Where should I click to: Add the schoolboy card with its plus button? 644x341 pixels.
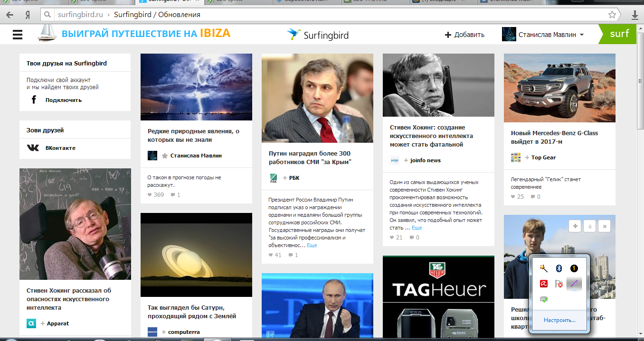[x=575, y=226]
